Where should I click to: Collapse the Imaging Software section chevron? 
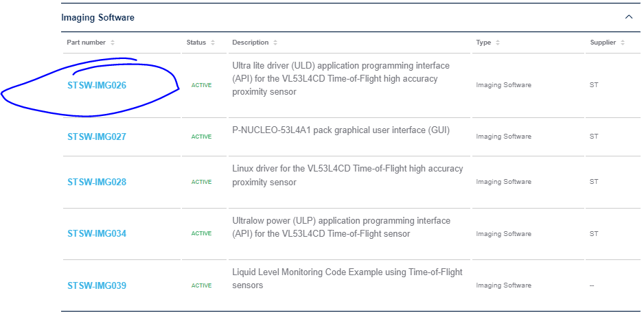(x=628, y=17)
